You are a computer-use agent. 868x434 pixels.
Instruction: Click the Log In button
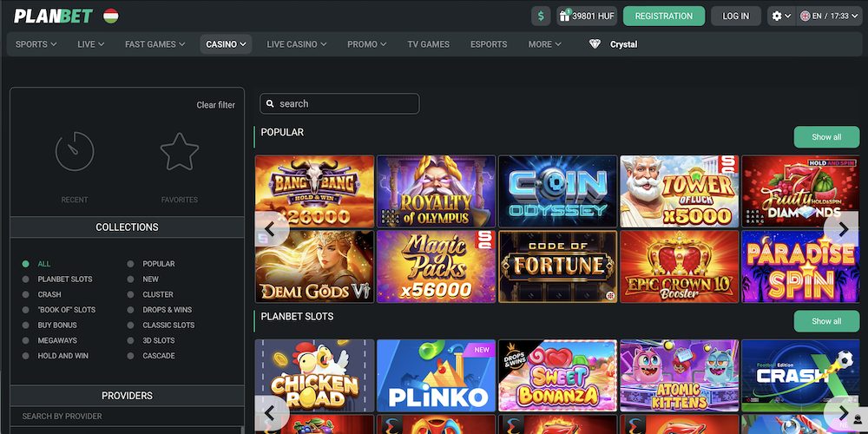point(735,16)
